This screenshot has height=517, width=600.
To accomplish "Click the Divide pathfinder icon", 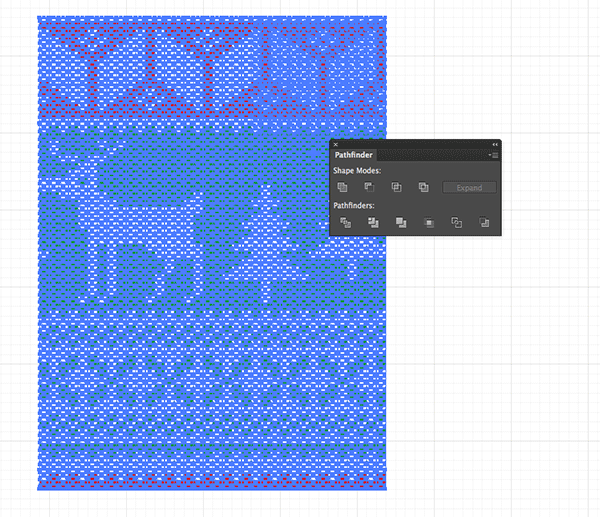I will pyautogui.click(x=346, y=222).
